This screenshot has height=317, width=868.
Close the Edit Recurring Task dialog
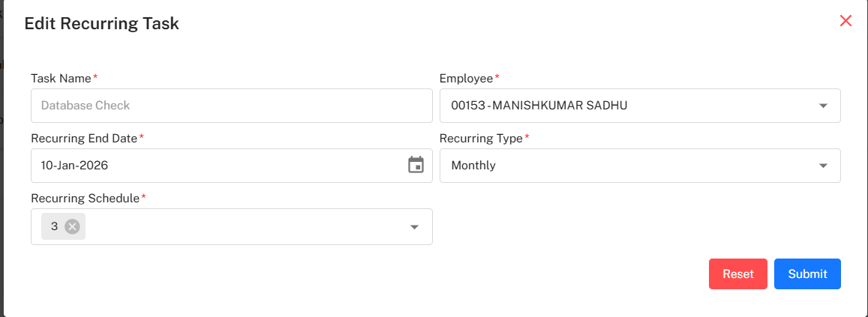(845, 21)
